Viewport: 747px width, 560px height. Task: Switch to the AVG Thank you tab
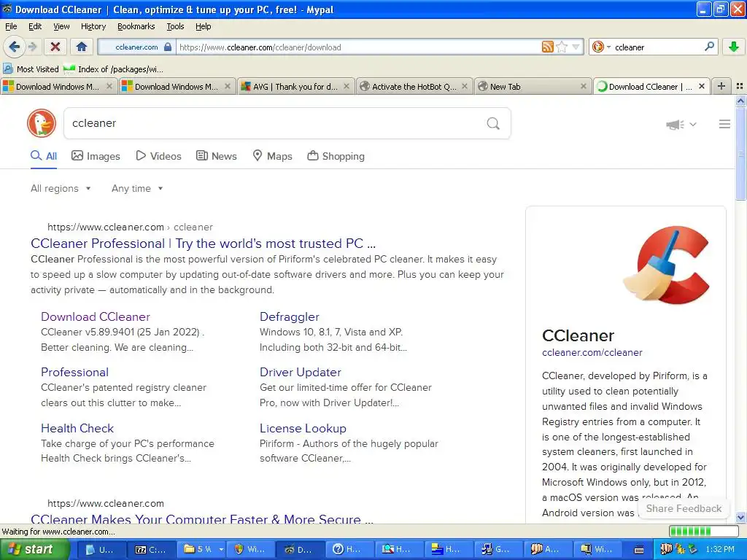[295, 87]
